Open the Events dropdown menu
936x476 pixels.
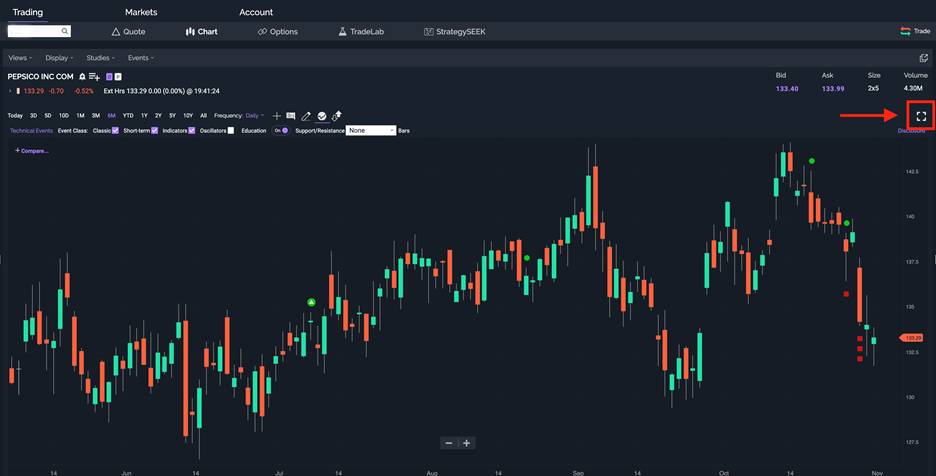[140, 58]
